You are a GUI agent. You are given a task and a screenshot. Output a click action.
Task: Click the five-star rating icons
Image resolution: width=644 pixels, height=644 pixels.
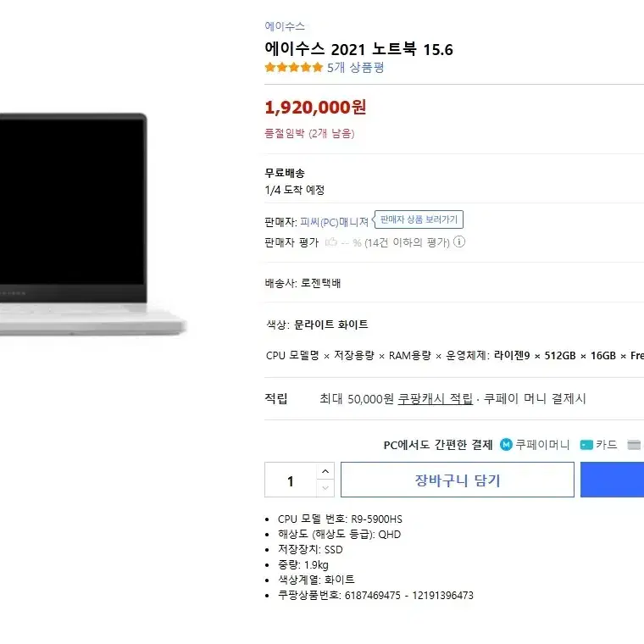[x=294, y=67]
